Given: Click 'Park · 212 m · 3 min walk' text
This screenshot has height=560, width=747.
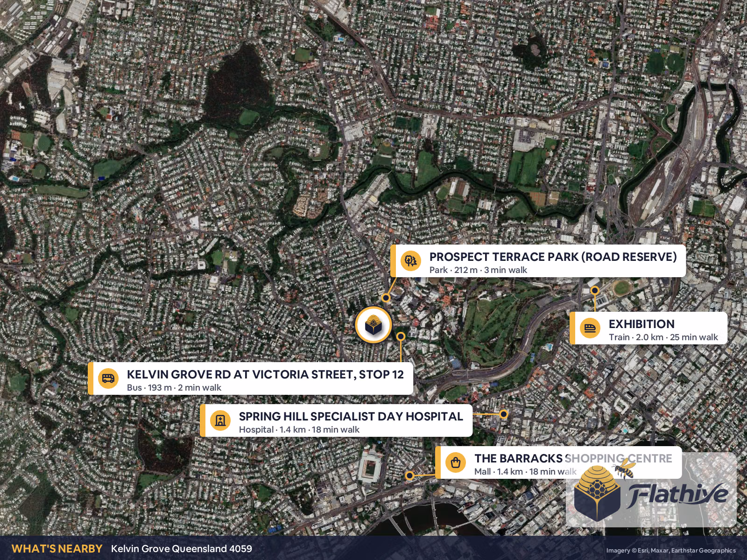Looking at the screenshot, I should 478,270.
